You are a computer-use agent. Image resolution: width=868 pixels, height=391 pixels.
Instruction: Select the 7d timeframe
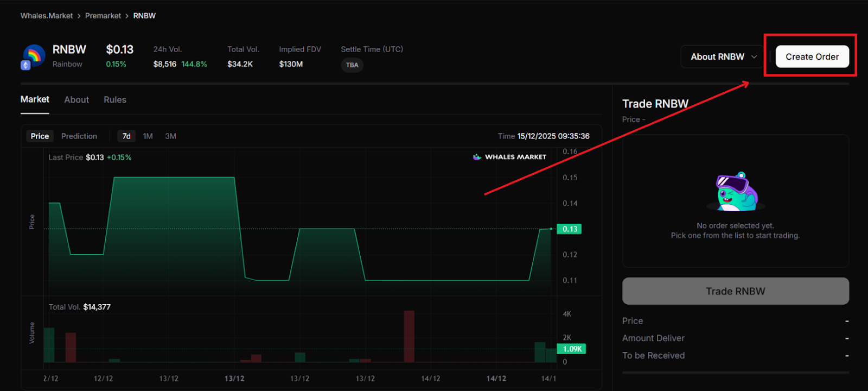click(x=126, y=136)
